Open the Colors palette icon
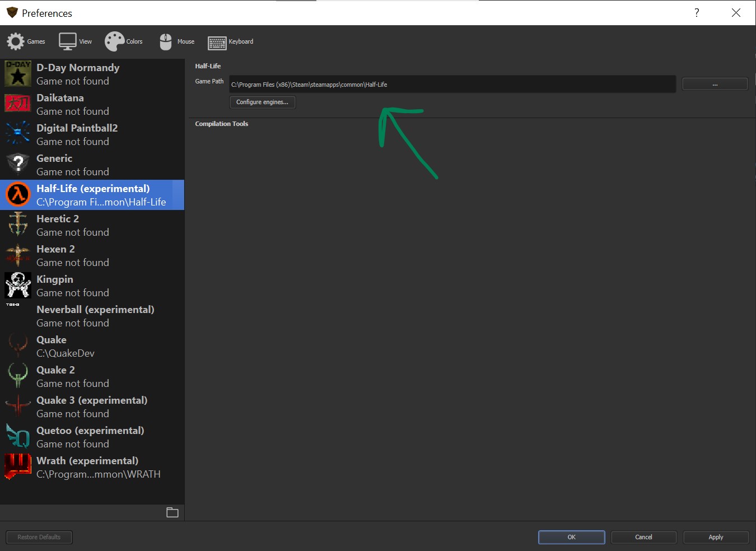Viewport: 756px width, 551px height. (x=115, y=41)
